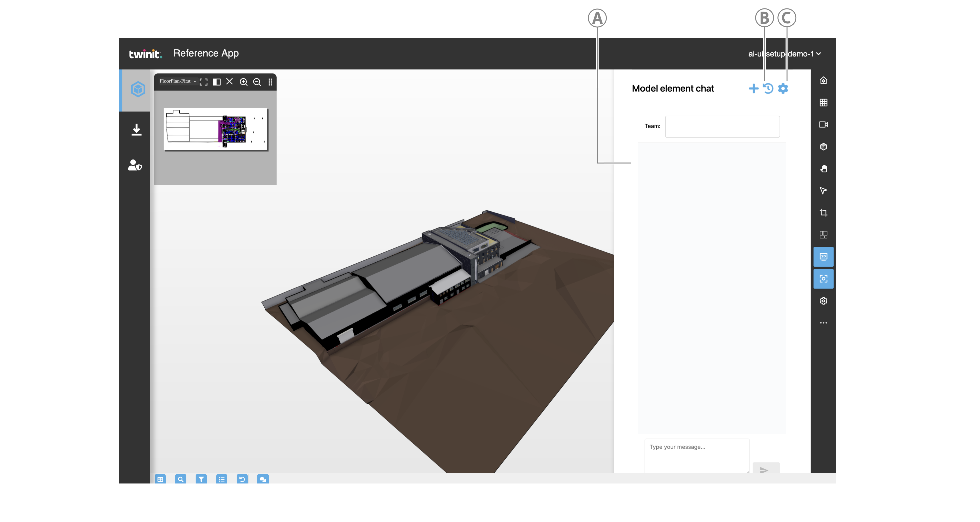Screen dimensions: 980x522
Task: Select the camera icon in the right toolbar
Action: click(x=823, y=124)
